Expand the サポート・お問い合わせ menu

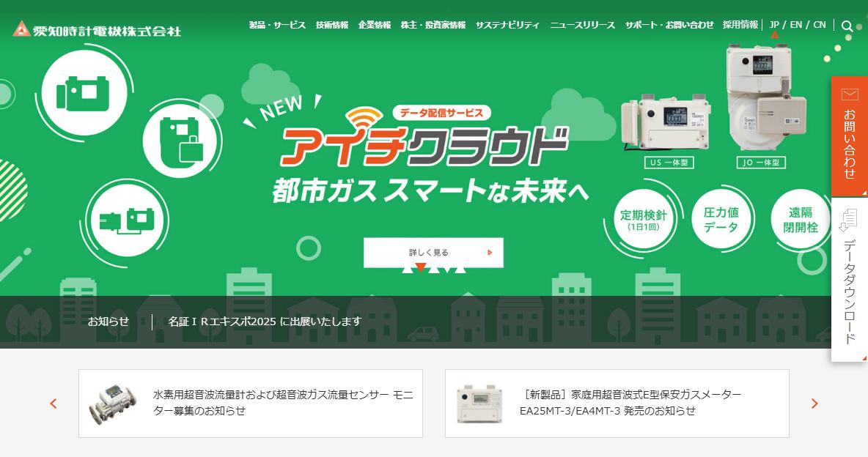coord(669,25)
